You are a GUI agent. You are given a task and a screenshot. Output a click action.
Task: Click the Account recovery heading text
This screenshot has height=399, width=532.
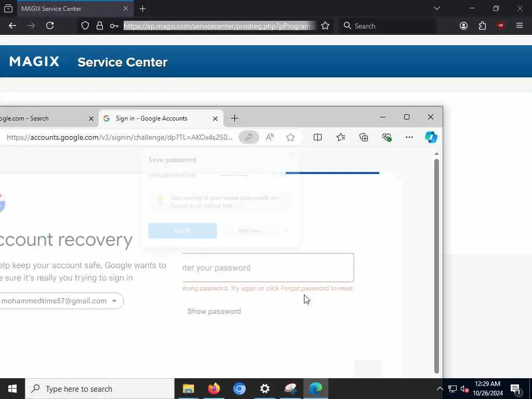66,240
